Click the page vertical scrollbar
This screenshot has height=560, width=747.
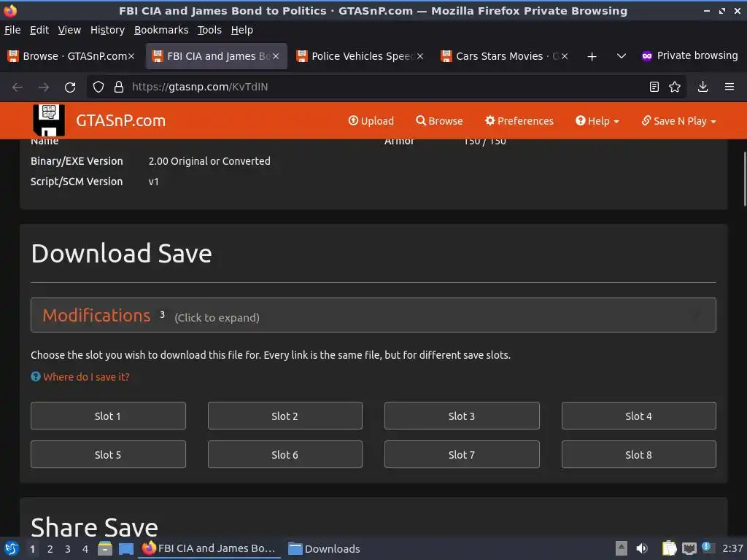point(744,179)
